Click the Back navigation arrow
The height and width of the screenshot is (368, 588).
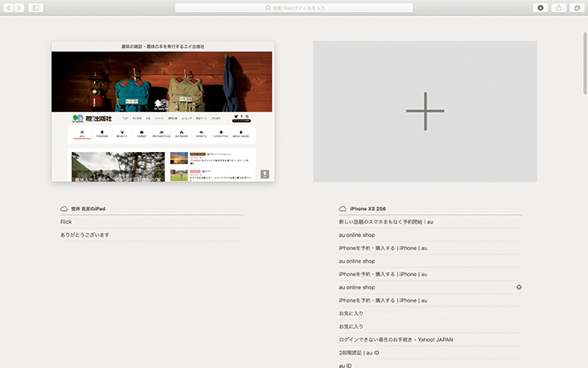pyautogui.click(x=8, y=8)
